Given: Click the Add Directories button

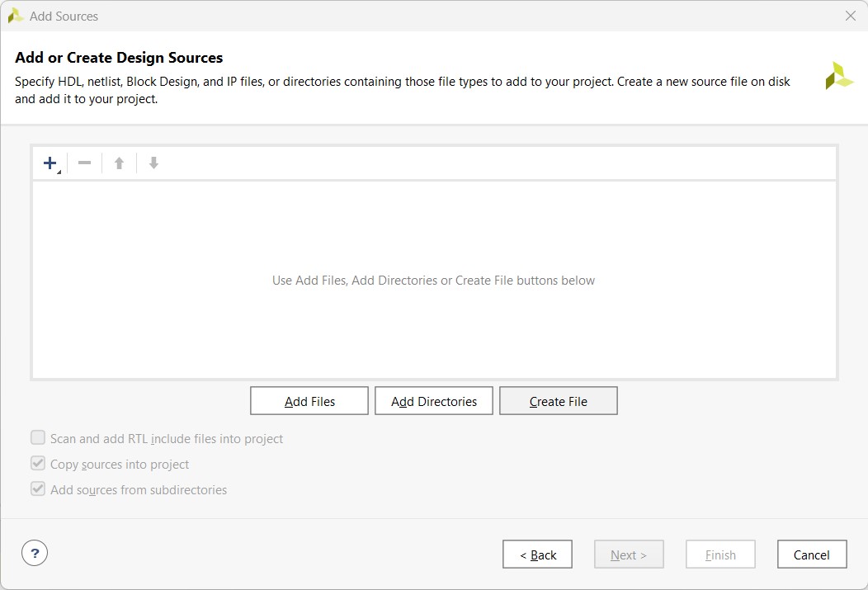Looking at the screenshot, I should point(434,401).
